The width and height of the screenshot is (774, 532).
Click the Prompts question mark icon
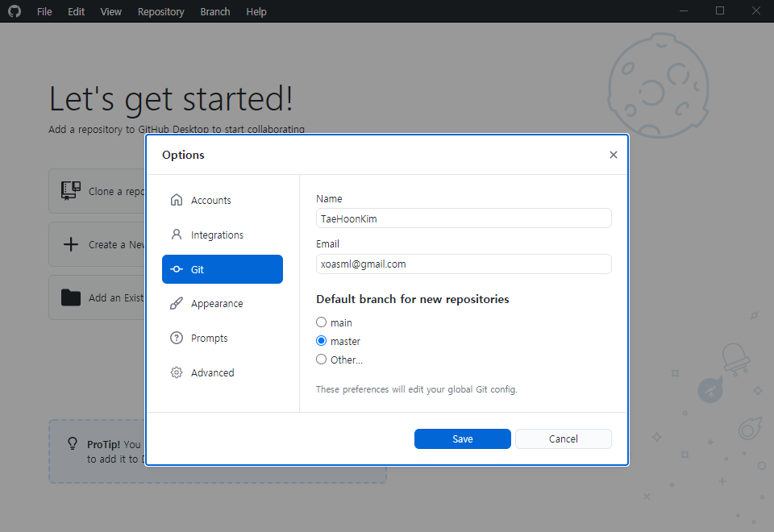pos(177,338)
